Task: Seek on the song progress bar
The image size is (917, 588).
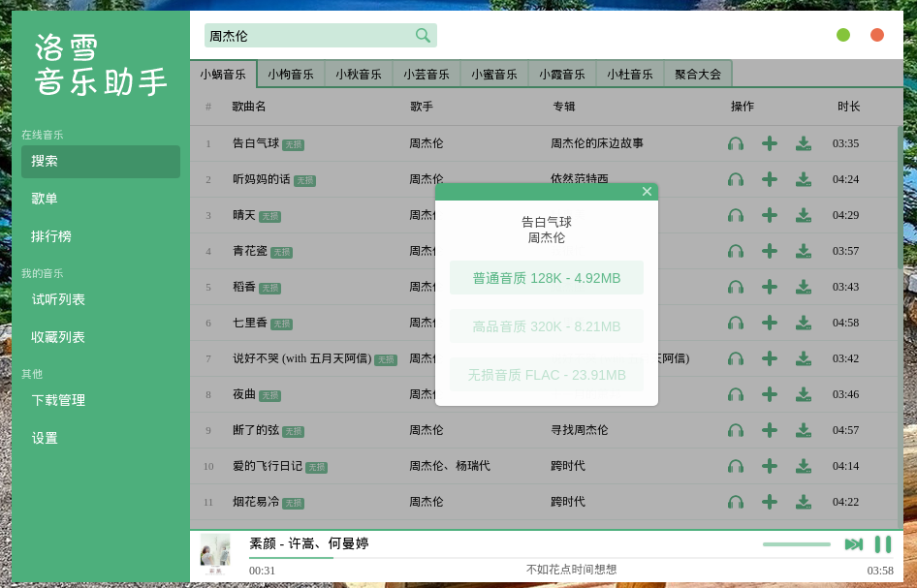Action: pos(571,558)
